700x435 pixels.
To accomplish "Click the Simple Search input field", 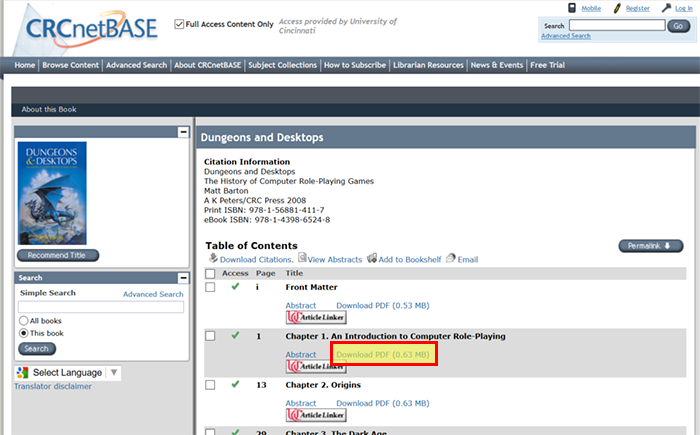I will pyautogui.click(x=101, y=307).
